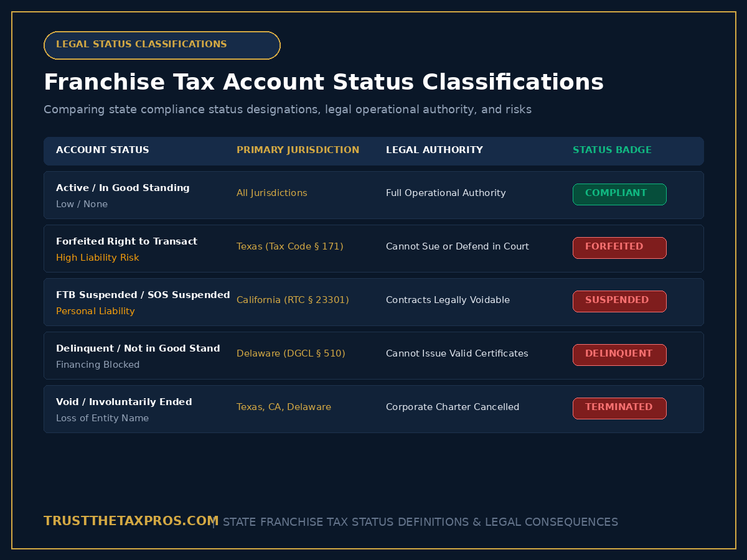Click the Loss of Entity Name text
Image resolution: width=747 pixels, height=560 pixels.
(102, 418)
